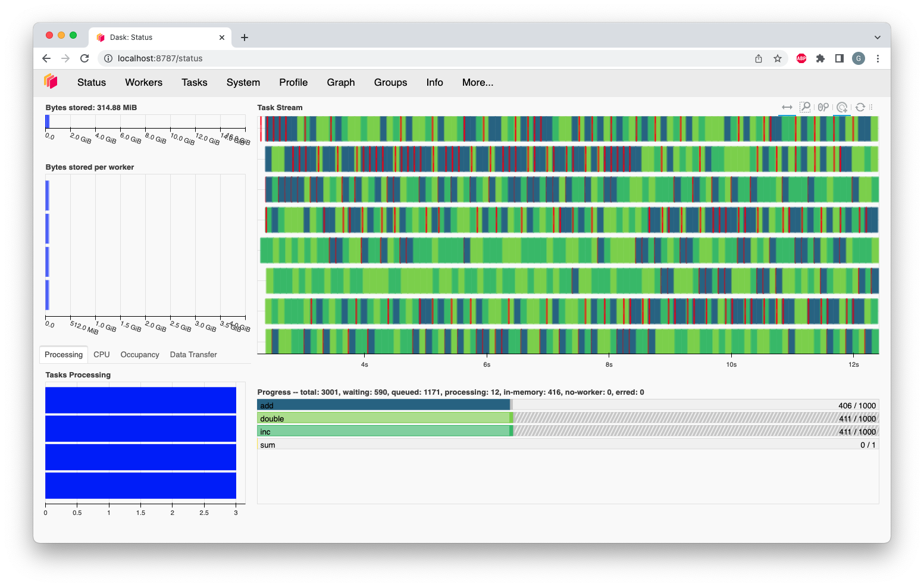Reload the dashboard page
Image resolution: width=924 pixels, height=587 pixels.
tap(84, 58)
